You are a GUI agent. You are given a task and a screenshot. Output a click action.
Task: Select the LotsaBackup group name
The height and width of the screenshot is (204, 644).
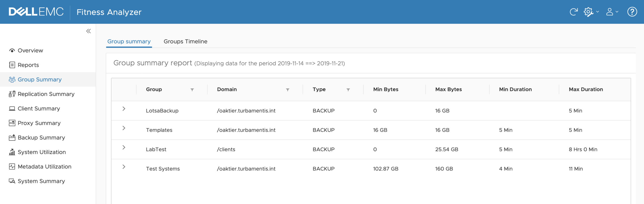[162, 111]
